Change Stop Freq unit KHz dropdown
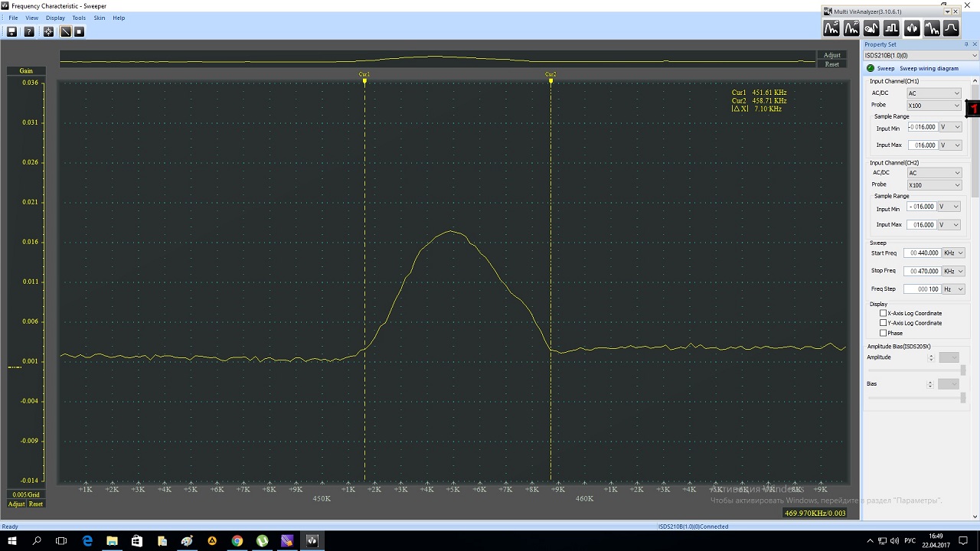The height and width of the screenshot is (551, 980). point(953,271)
